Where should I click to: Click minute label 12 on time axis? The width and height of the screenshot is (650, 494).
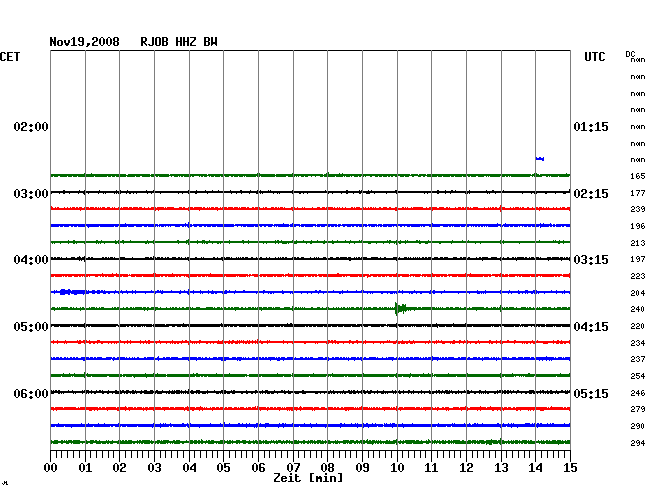[466, 468]
